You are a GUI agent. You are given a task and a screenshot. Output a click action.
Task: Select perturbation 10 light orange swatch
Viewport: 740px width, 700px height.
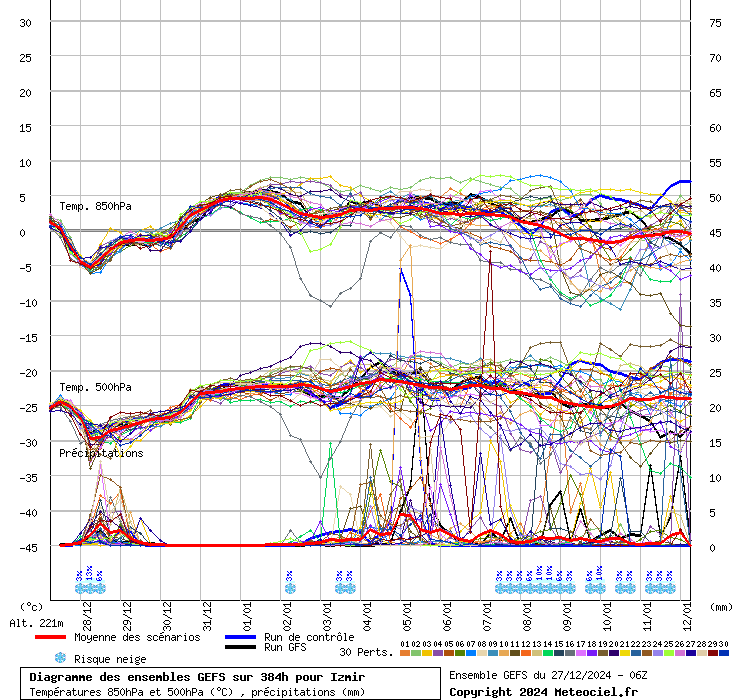pyautogui.click(x=504, y=653)
